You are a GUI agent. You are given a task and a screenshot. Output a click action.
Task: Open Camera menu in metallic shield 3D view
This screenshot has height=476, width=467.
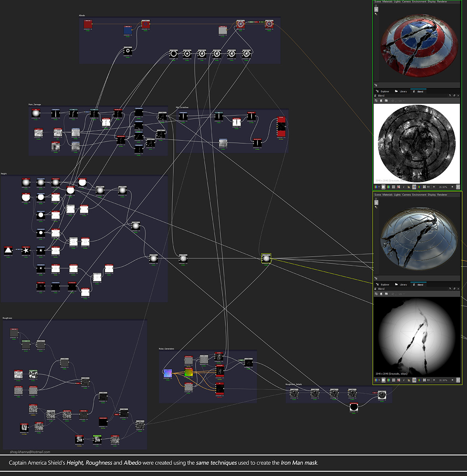click(407, 195)
